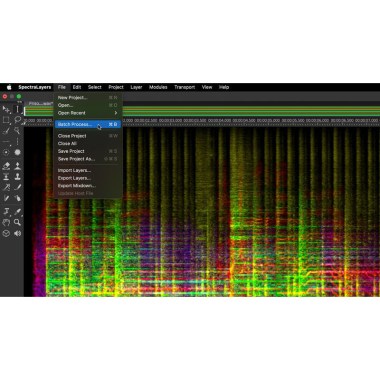This screenshot has width=380, height=380.
Task: Choose the time range selection tool
Action: pos(18,109)
